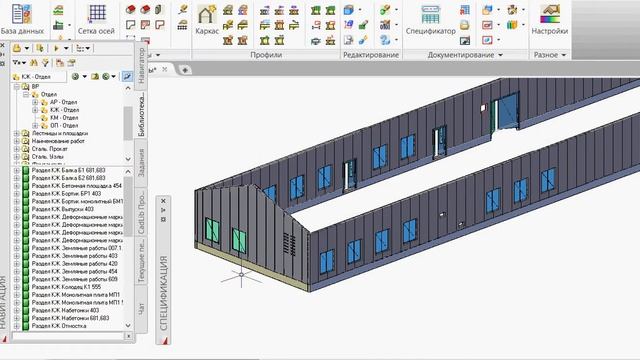The height and width of the screenshot is (360, 640).
Task: Open the Спецификатор tool
Action: pyautogui.click(x=430, y=20)
